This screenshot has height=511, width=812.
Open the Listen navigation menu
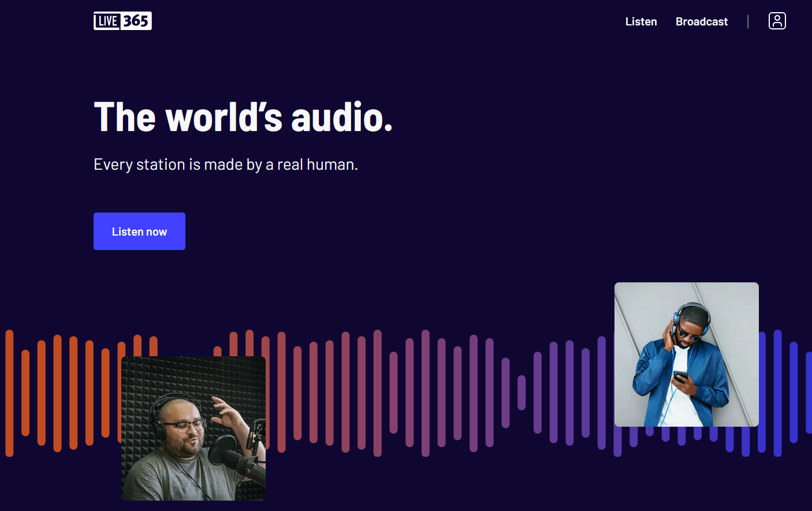click(641, 21)
